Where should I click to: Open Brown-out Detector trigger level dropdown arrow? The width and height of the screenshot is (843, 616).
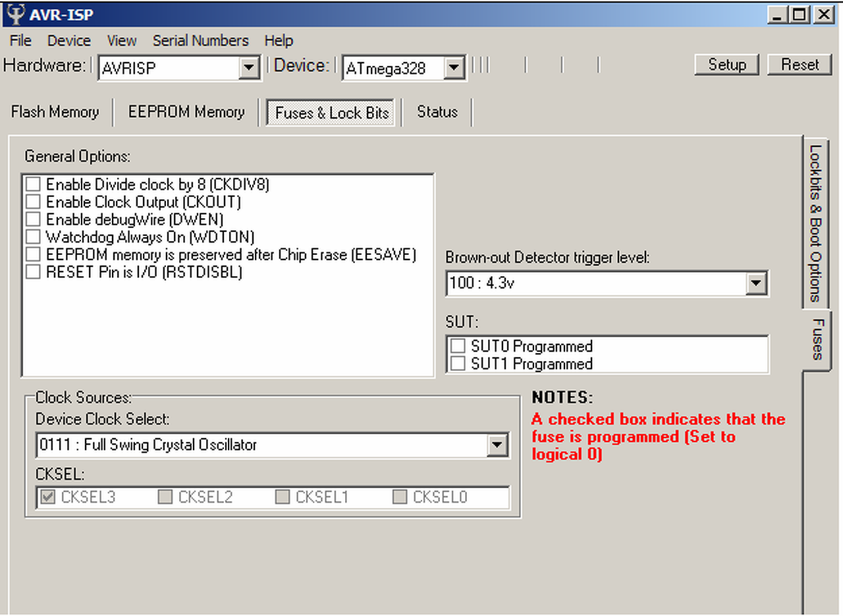click(756, 284)
